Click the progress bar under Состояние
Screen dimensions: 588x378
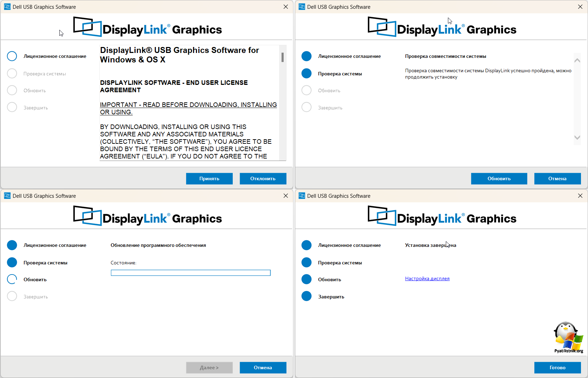pyautogui.click(x=191, y=273)
